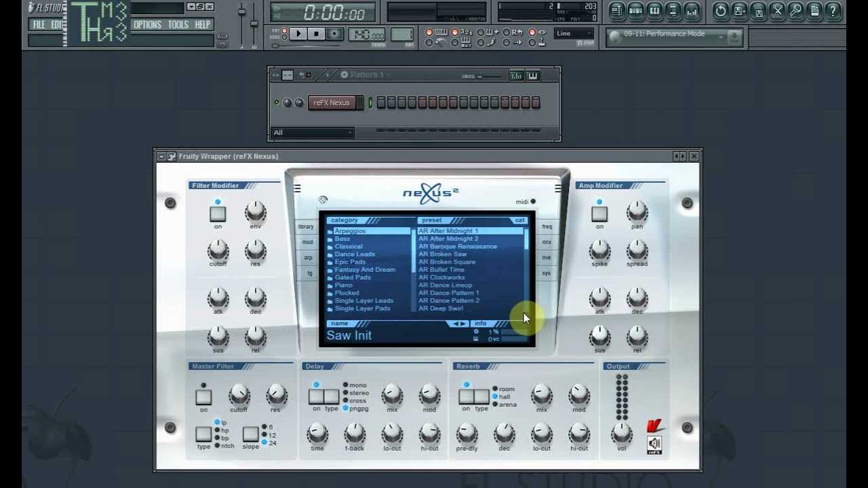Screen dimensions: 868x488
Task: Click the Filter Modifier cutoff knob
Action: coord(218,251)
